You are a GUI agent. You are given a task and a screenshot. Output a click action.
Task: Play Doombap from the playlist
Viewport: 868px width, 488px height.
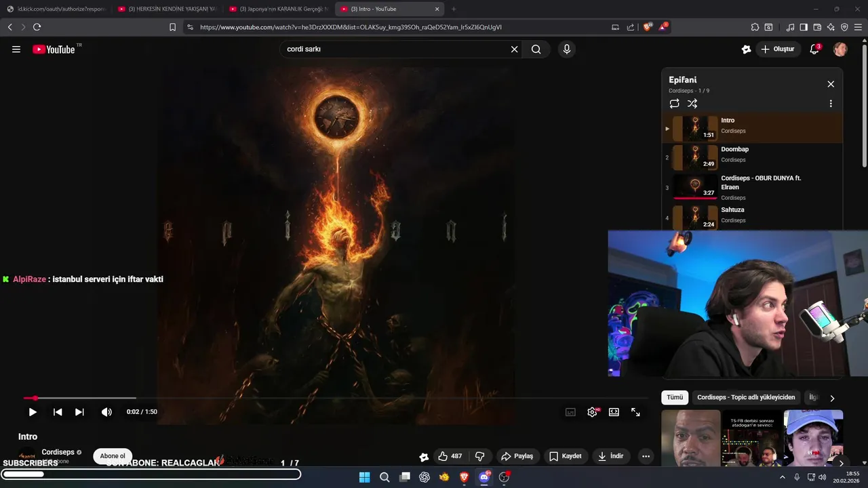tap(752, 157)
